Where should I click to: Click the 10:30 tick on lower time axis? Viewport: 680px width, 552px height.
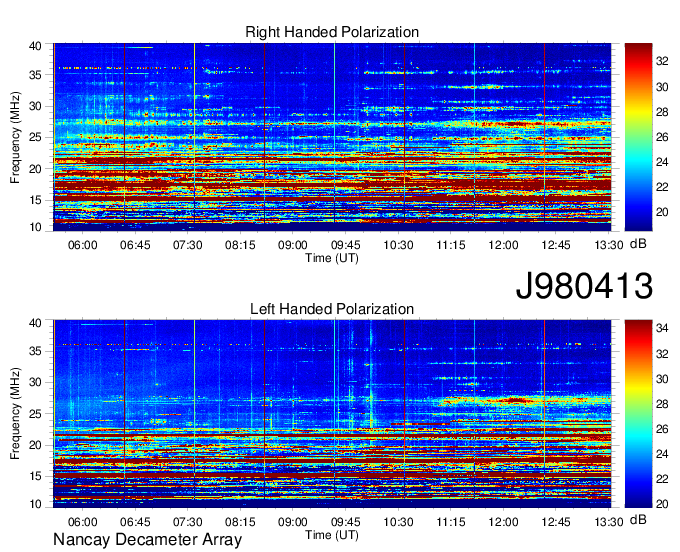[x=398, y=522]
